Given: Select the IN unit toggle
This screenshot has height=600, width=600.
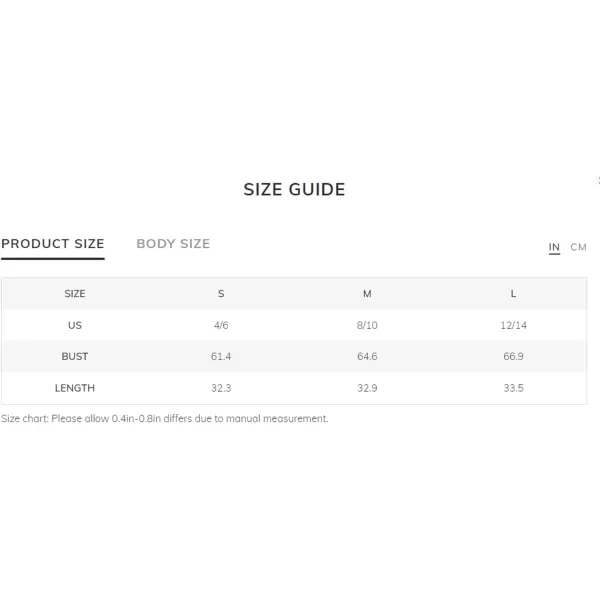Looking at the screenshot, I should coord(554,247).
